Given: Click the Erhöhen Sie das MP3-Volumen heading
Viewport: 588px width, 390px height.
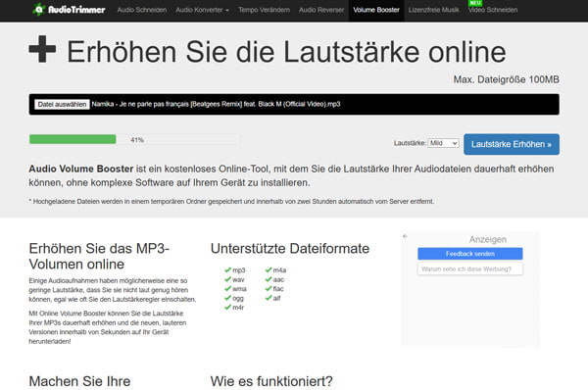Looking at the screenshot, I should (99, 256).
